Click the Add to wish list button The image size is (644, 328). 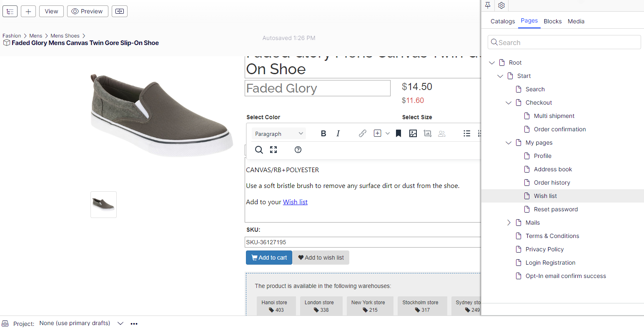321,258
